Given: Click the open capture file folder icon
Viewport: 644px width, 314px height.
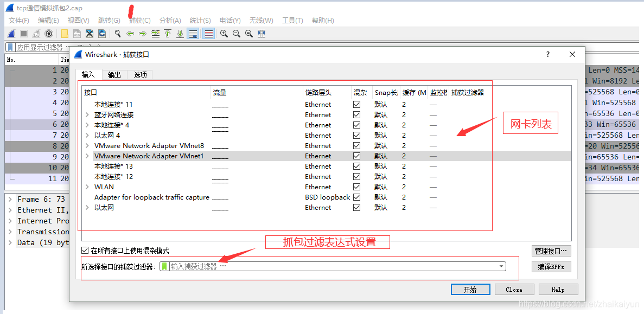Looking at the screenshot, I should (x=65, y=34).
